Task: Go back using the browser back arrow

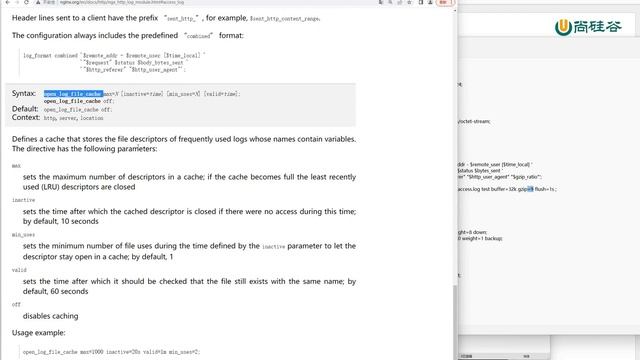Action: click(7, 2)
